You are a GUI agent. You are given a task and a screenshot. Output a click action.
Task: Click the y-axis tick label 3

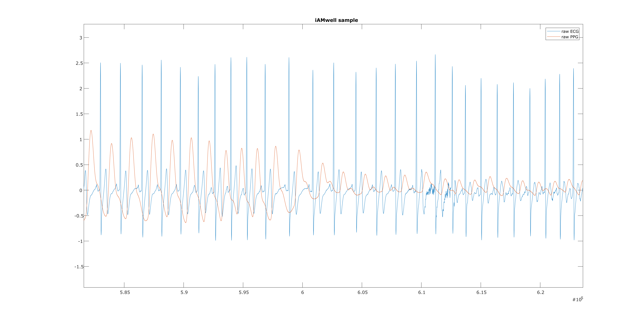pyautogui.click(x=81, y=38)
